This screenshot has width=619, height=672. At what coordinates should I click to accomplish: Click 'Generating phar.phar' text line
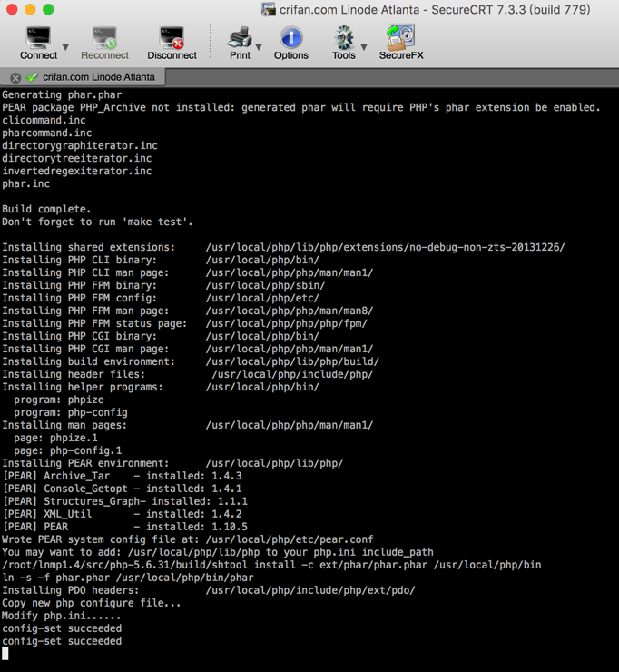(62, 94)
